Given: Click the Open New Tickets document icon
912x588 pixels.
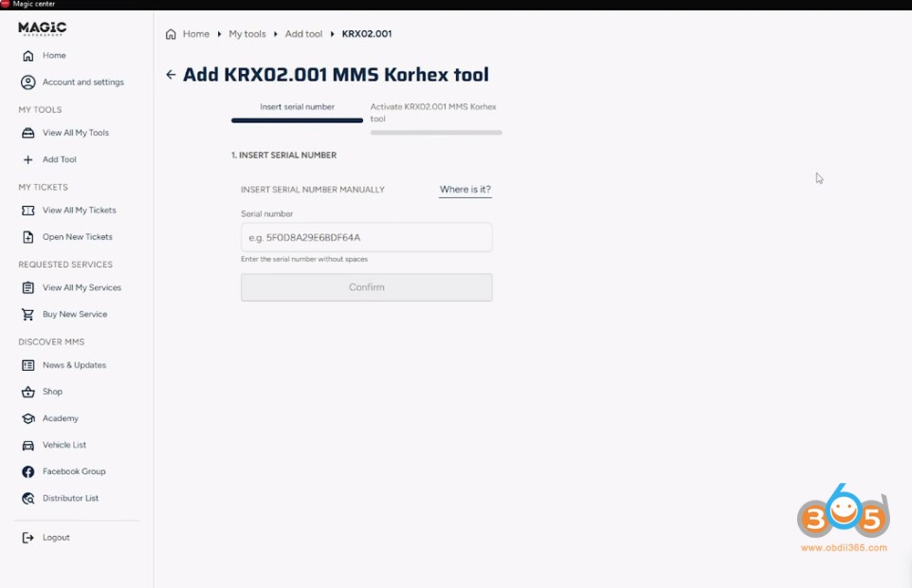Looking at the screenshot, I should pos(28,237).
